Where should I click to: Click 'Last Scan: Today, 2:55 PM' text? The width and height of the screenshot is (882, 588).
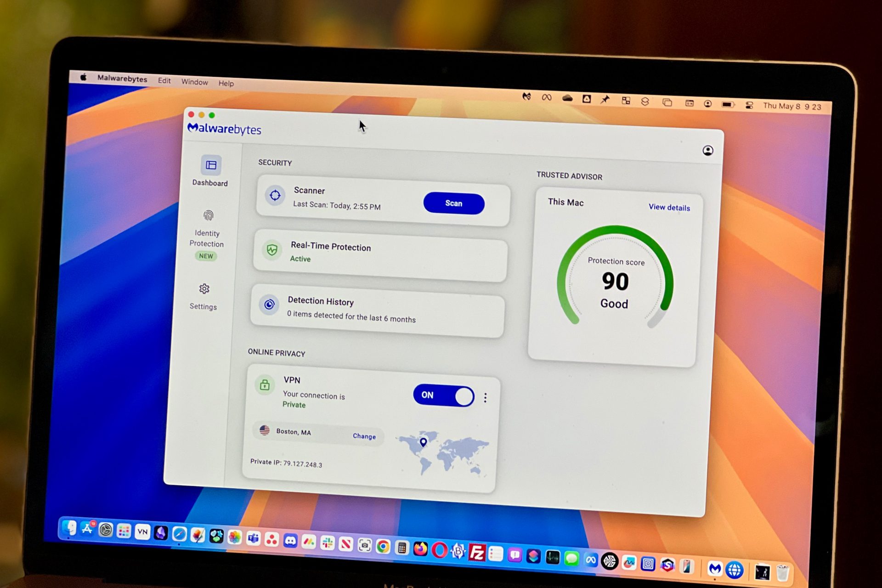point(337,205)
